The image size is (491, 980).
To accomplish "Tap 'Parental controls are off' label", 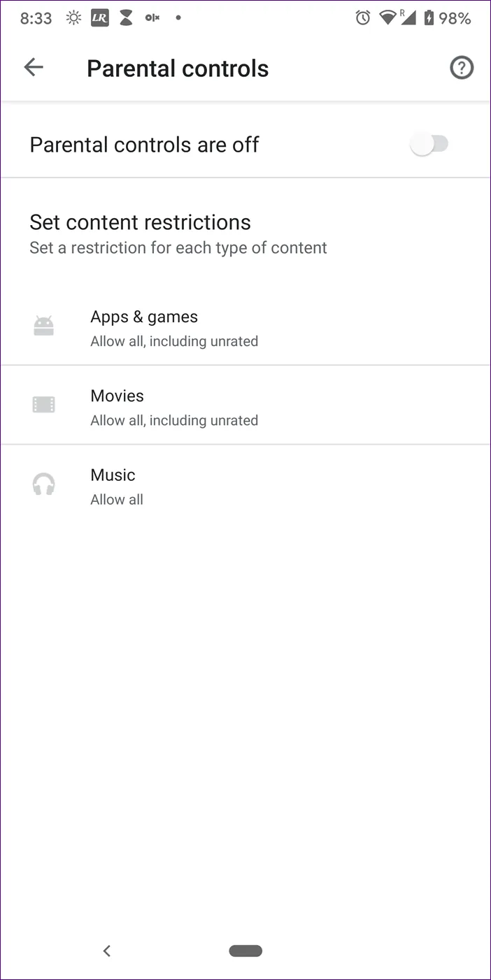I will click(144, 145).
